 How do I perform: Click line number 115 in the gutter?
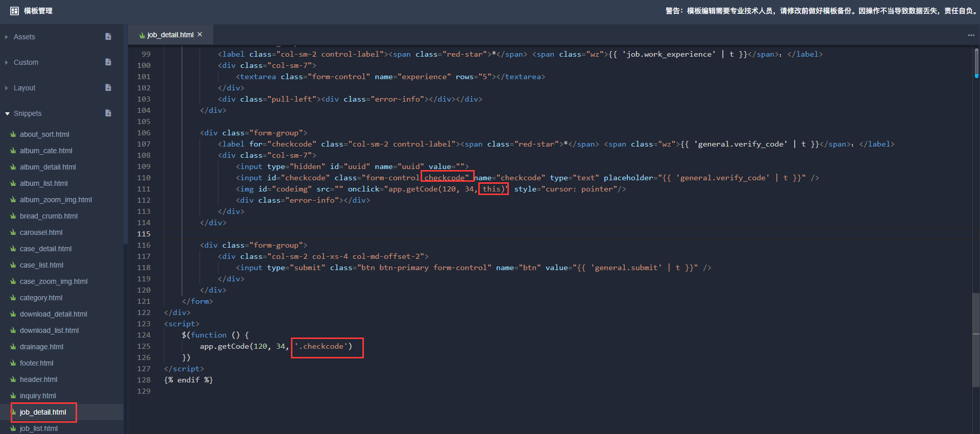pyautogui.click(x=143, y=234)
